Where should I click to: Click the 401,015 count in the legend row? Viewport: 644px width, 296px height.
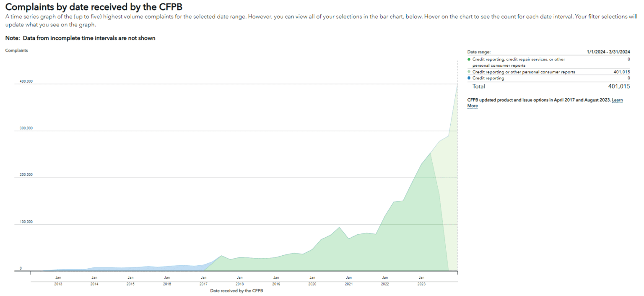[x=621, y=72]
